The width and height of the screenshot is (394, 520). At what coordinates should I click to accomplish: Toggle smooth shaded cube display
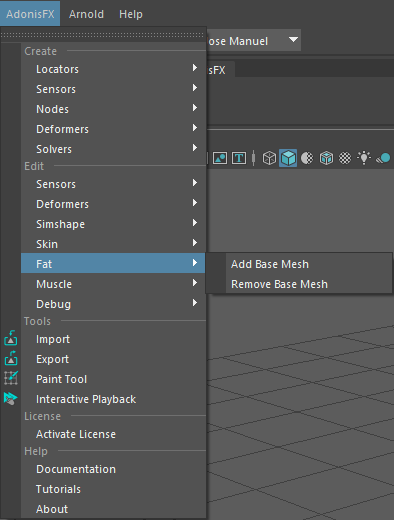288,158
